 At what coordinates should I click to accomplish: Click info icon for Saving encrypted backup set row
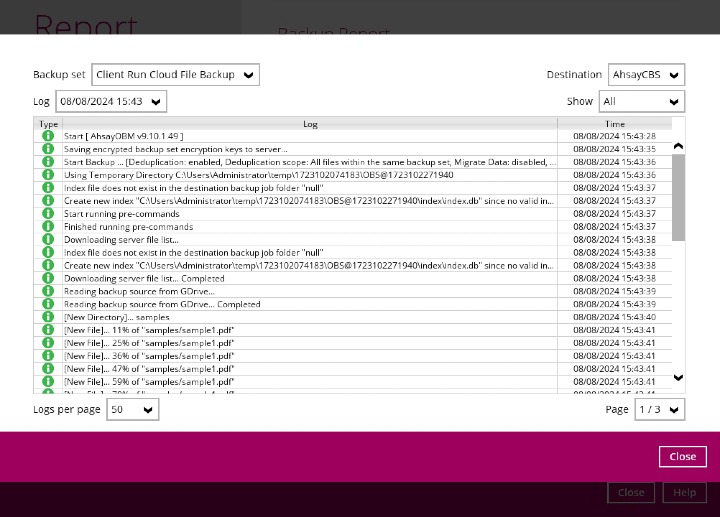click(x=47, y=149)
